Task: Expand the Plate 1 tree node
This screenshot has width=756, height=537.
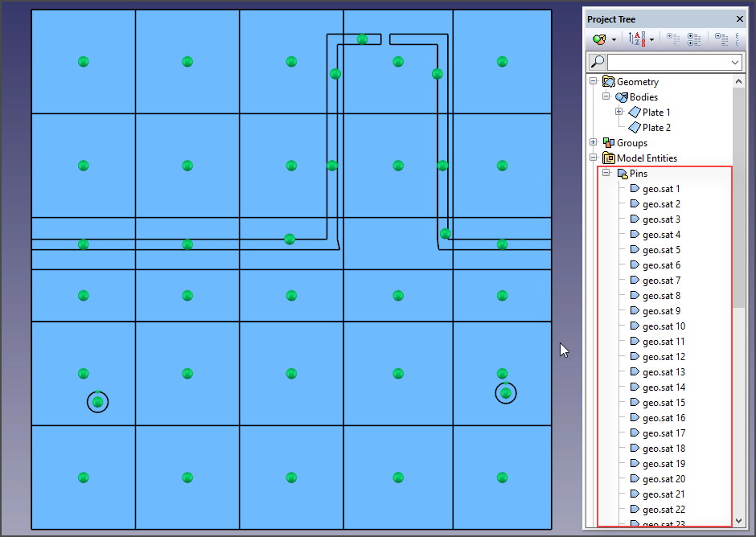Action: (x=619, y=113)
